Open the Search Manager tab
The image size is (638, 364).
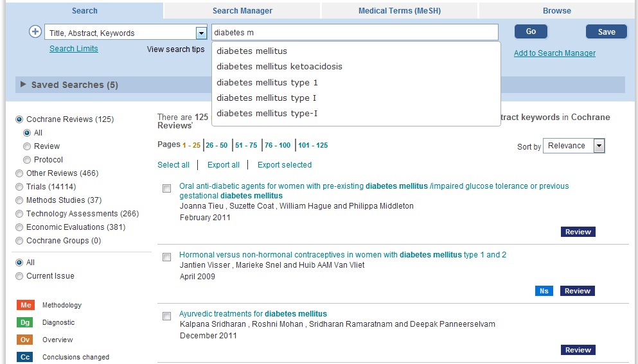click(x=242, y=10)
